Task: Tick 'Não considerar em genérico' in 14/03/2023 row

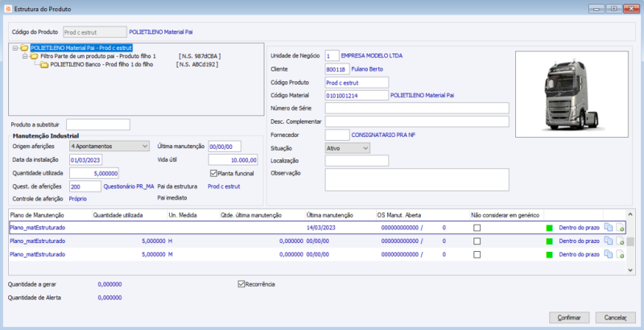Action: (x=477, y=228)
